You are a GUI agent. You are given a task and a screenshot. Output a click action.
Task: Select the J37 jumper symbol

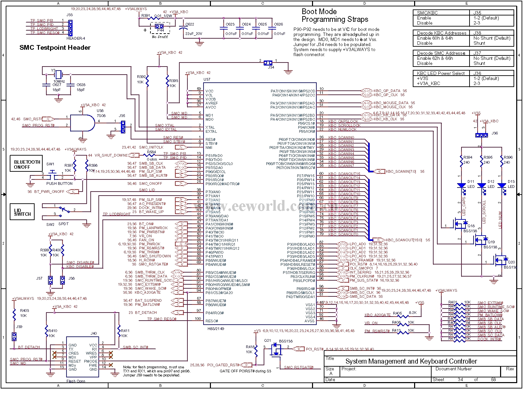pyautogui.click(x=50, y=280)
